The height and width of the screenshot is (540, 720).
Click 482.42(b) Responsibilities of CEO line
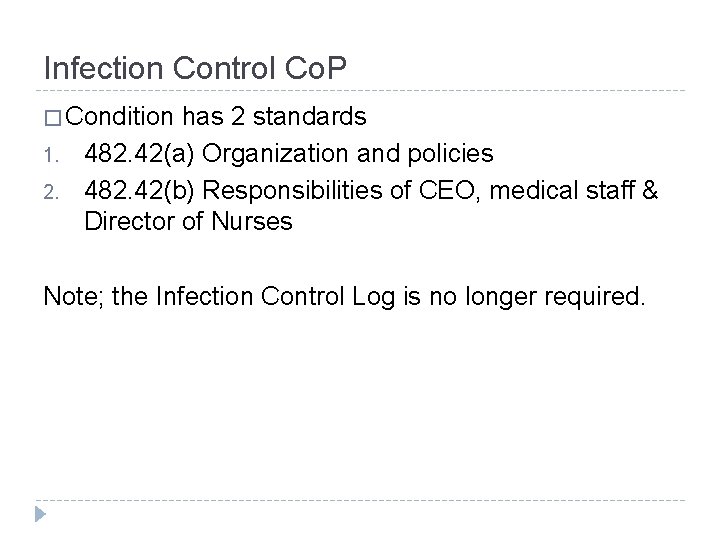point(371,190)
